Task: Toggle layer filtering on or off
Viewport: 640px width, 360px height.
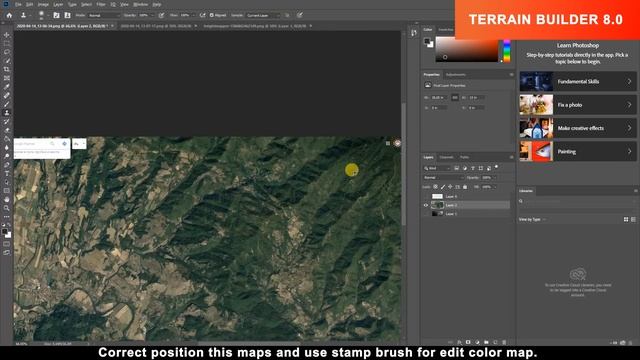Action: coord(496,167)
